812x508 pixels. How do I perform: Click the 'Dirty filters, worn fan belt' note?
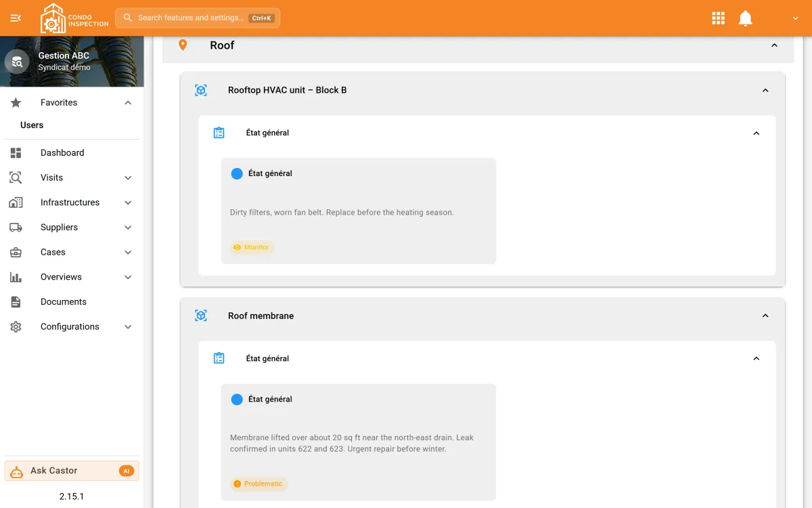[342, 212]
